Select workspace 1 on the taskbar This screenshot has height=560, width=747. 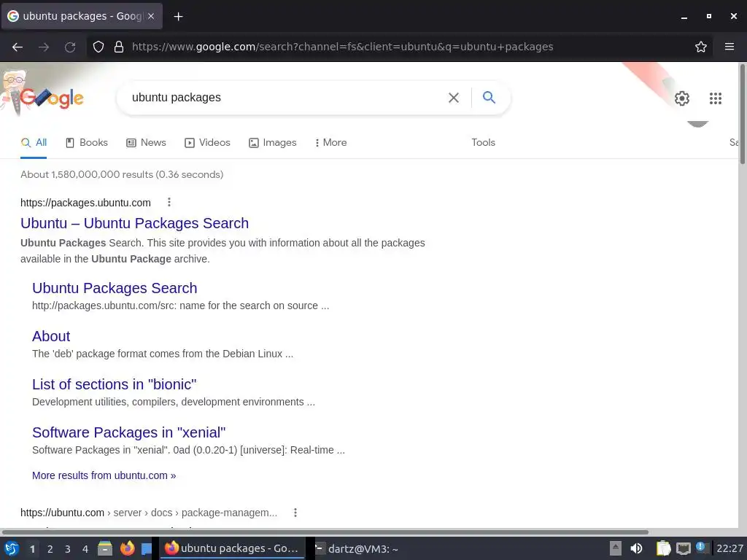32,549
